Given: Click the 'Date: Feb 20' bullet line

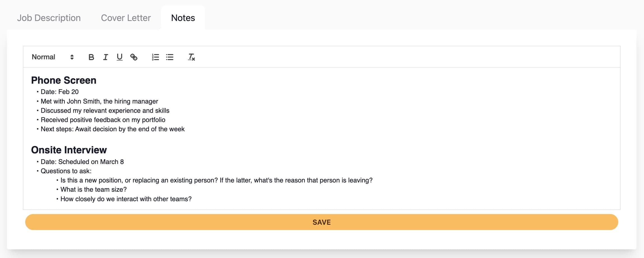Looking at the screenshot, I should pos(60,92).
